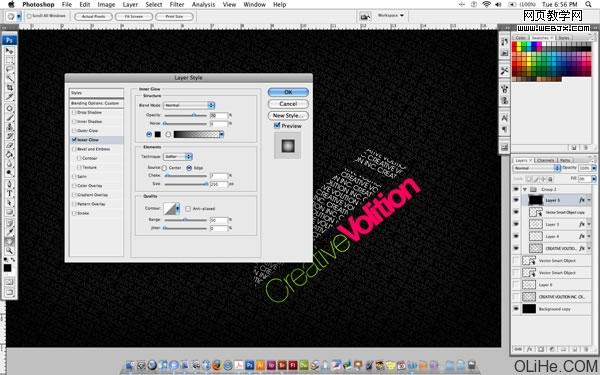This screenshot has height=375, width=600.
Task: Enable the Drop Shadow style checkbox
Action: 74,112
